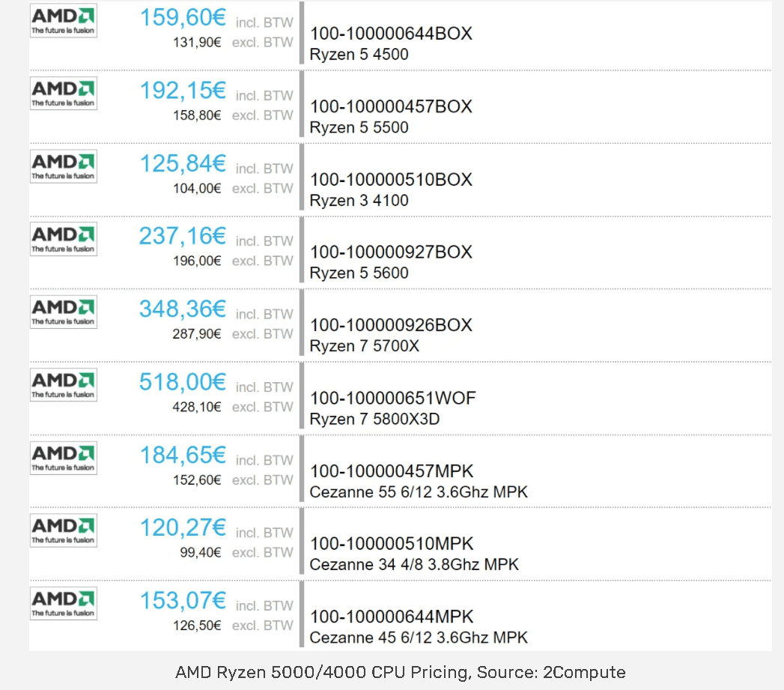Click Cezanne 34 4/8 3.8Ghz MPK text
This screenshot has width=784, height=690.
point(414,565)
